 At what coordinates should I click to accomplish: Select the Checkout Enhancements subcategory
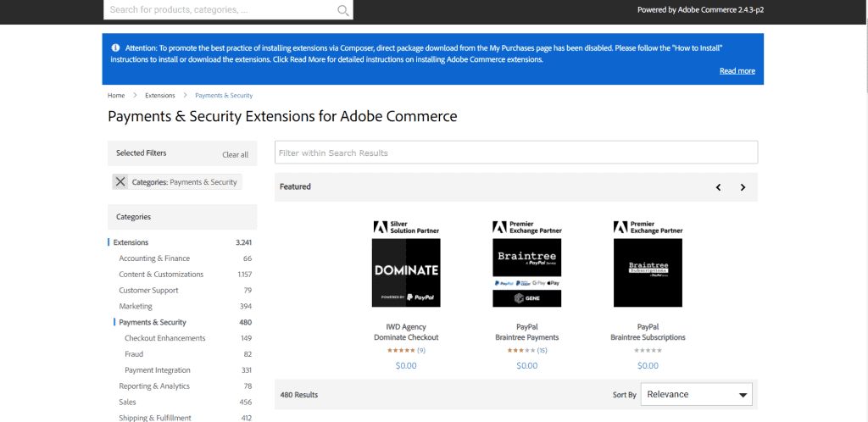(x=165, y=338)
